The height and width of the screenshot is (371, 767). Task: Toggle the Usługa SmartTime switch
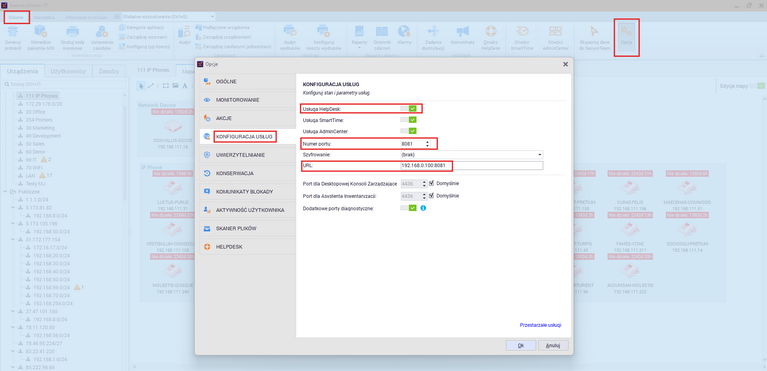(408, 120)
